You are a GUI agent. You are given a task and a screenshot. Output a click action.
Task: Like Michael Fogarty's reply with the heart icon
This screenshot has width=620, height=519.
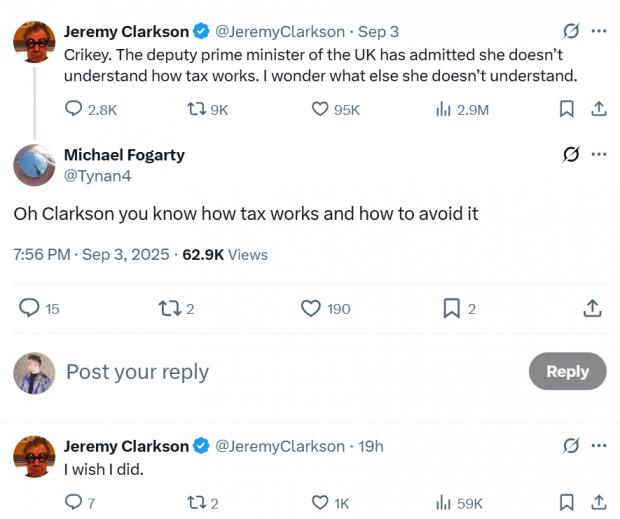[312, 309]
